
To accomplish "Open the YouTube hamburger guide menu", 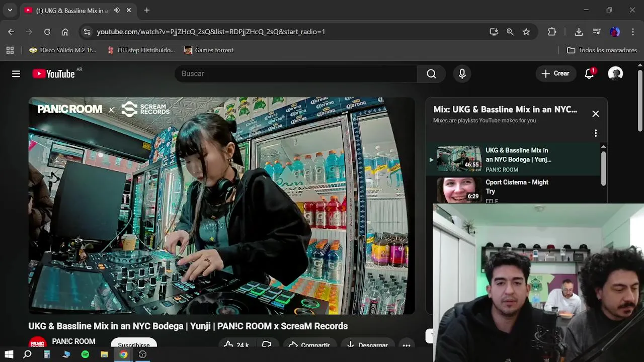I will 16,74.
